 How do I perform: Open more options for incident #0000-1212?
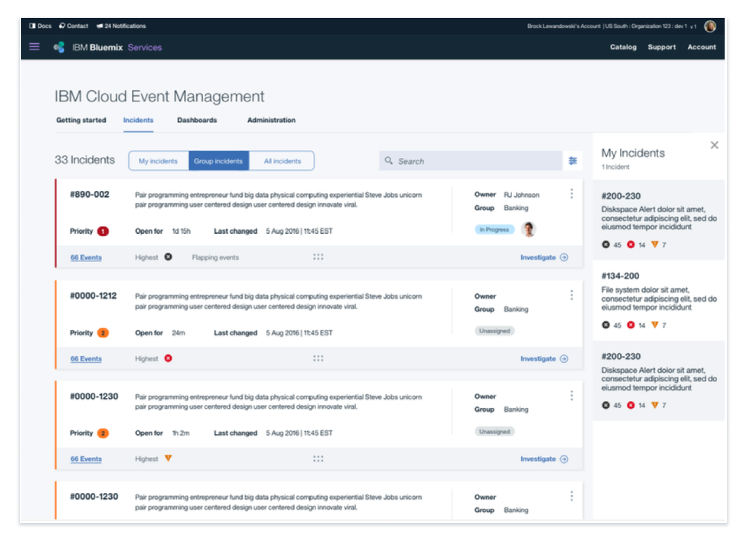[571, 295]
